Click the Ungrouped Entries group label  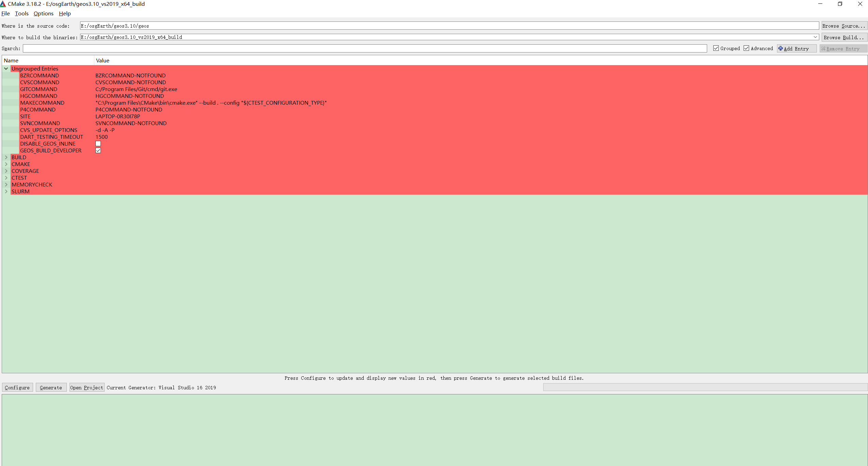point(35,69)
